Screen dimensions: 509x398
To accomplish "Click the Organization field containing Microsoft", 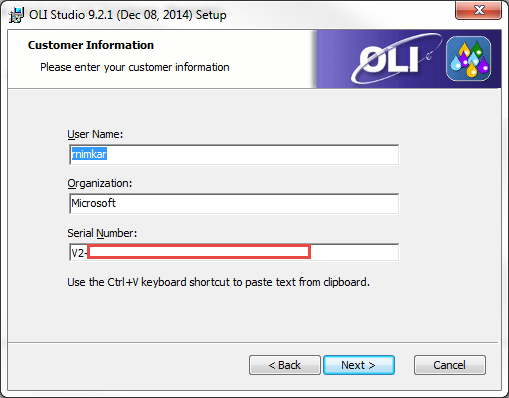I will [234, 203].
